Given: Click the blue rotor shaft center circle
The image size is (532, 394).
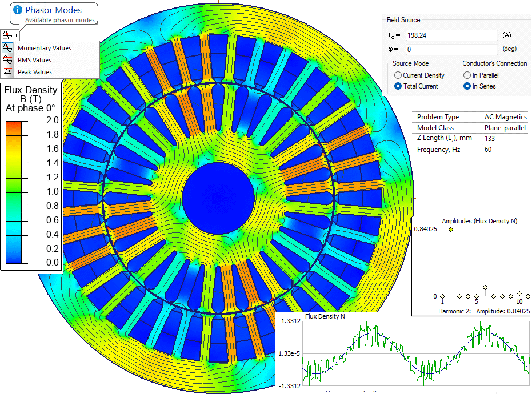Looking at the screenshot, I should coord(218,198).
